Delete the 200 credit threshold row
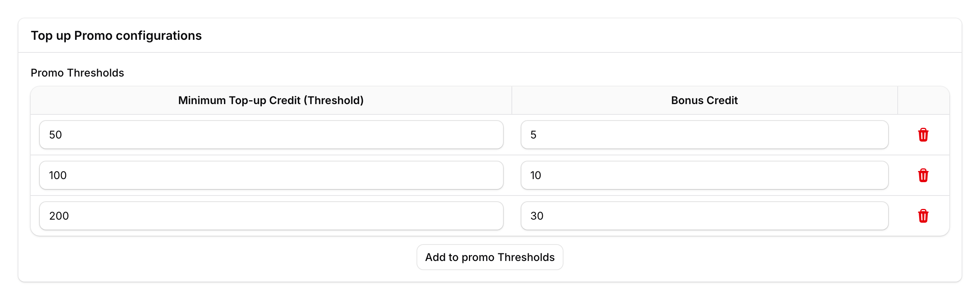This screenshot has height=300, width=980. click(923, 216)
